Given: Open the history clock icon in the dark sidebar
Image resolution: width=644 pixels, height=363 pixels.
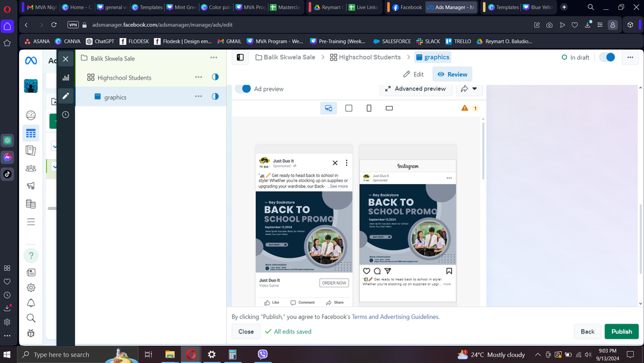Looking at the screenshot, I should pyautogui.click(x=66, y=114).
